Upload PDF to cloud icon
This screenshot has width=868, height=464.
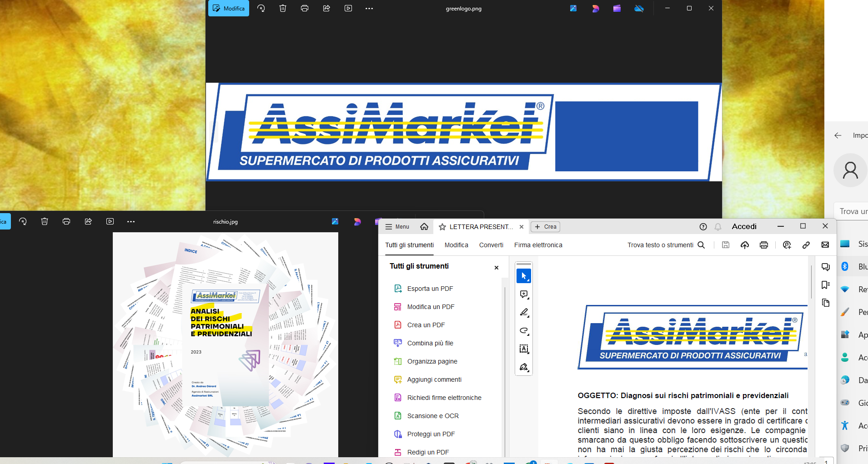click(745, 245)
